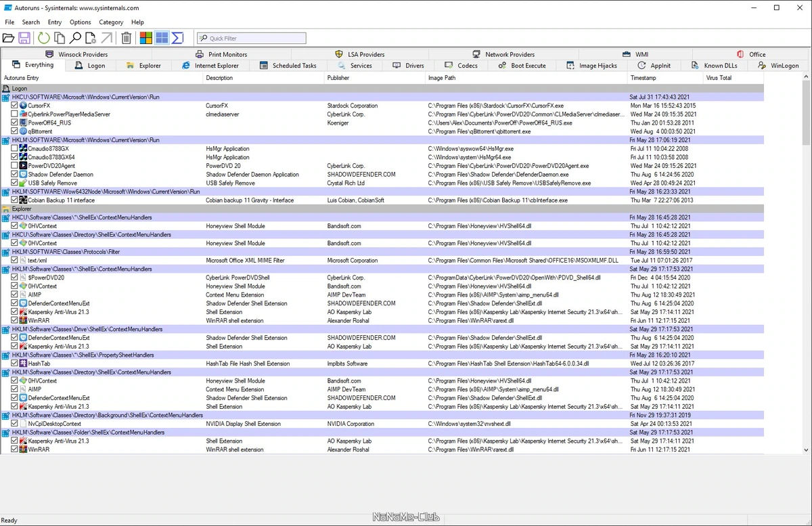Image resolution: width=812 pixels, height=526 pixels.
Task: Click the $PowerDVD20 entry icon
Action: click(23, 278)
